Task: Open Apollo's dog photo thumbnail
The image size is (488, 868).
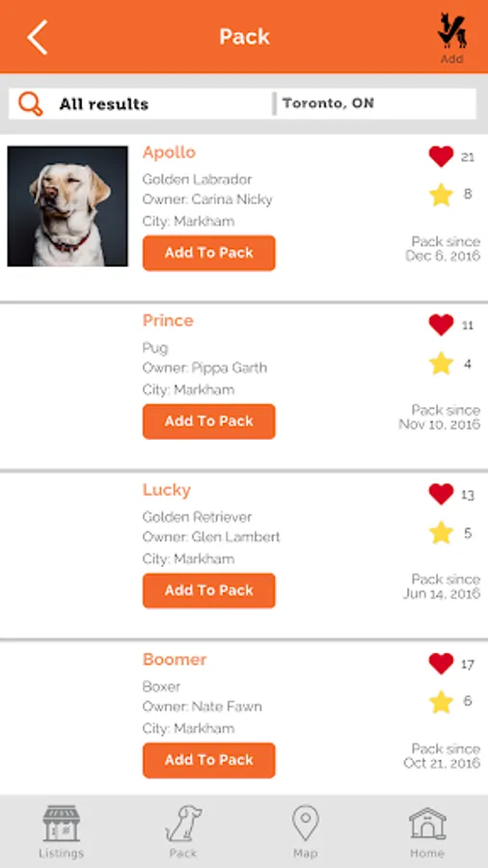Action: pos(68,206)
